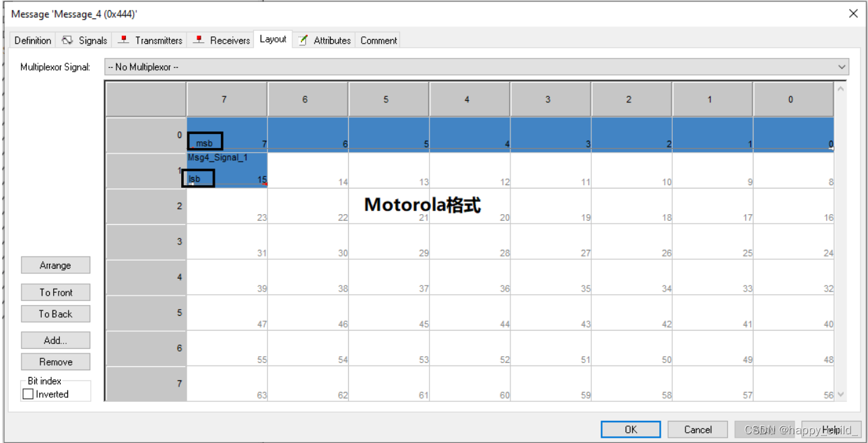Click bit cell numbered 14
This screenshot has height=443, width=868.
click(308, 170)
